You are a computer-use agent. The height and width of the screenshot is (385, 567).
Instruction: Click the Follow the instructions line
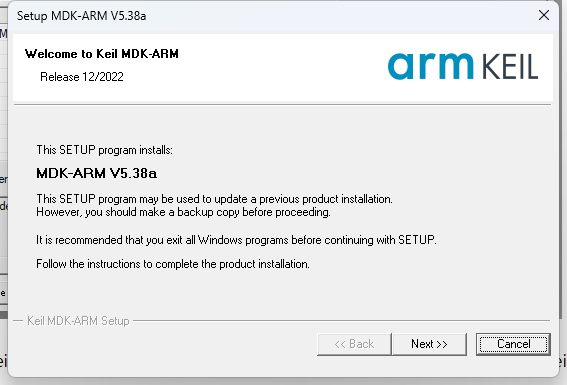click(173, 264)
